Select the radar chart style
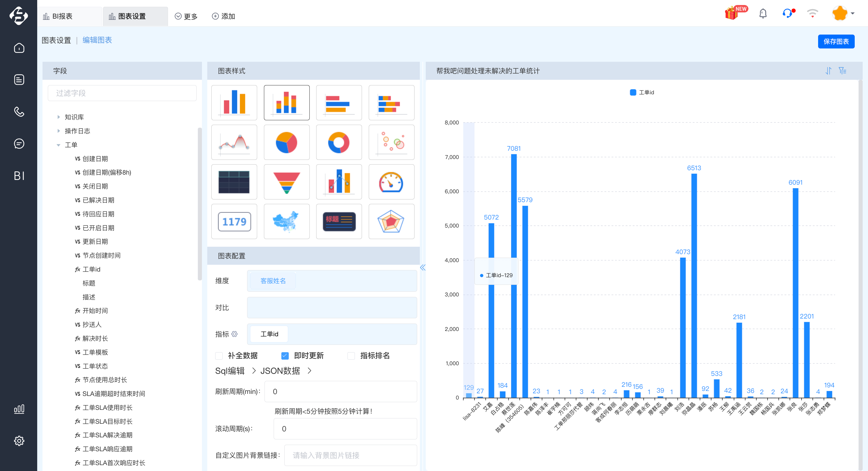 click(x=391, y=222)
